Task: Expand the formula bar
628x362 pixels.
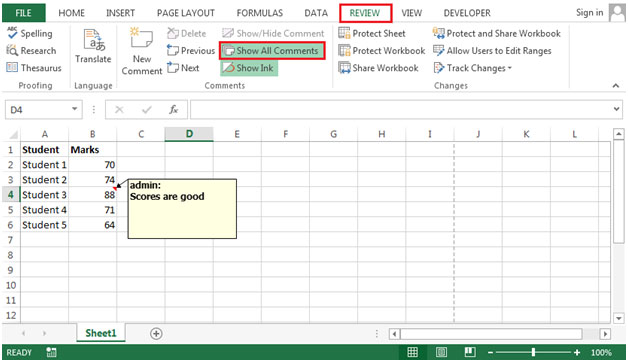Action: [x=617, y=109]
